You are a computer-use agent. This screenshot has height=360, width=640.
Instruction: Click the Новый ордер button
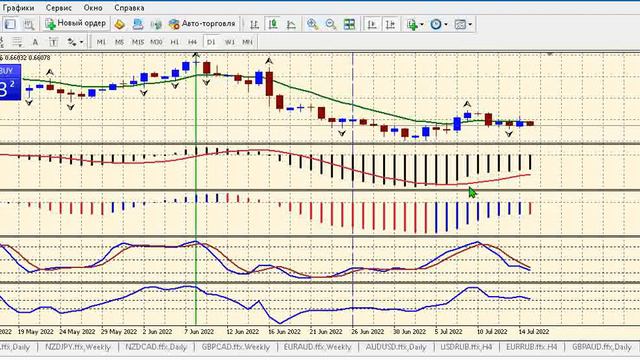(76, 24)
